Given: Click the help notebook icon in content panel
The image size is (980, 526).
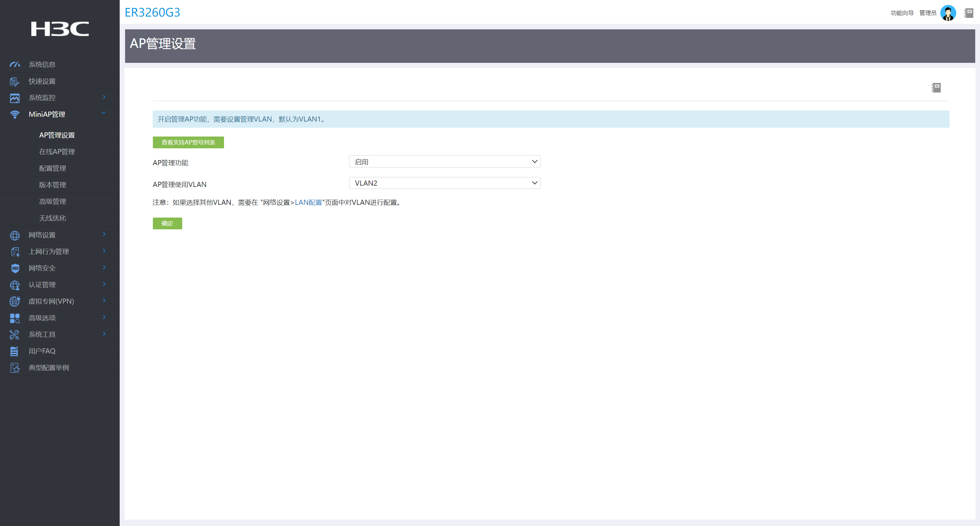Looking at the screenshot, I should [936, 88].
